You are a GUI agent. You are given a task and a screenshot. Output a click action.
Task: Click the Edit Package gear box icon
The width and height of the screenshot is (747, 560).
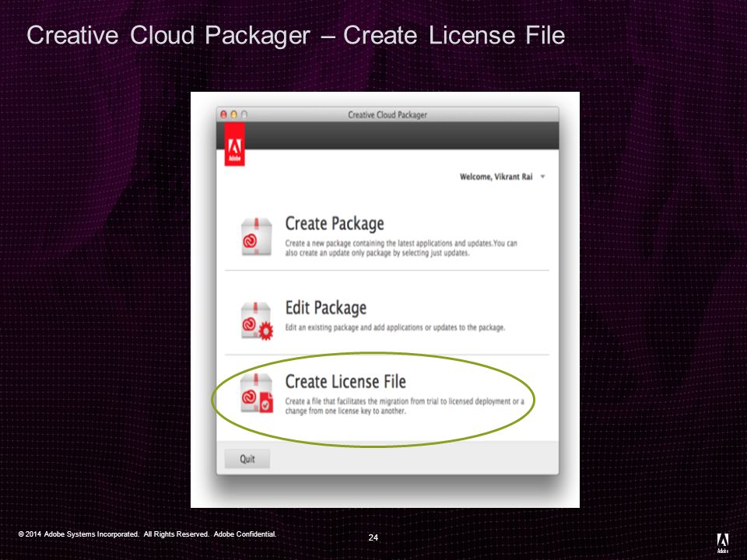click(x=257, y=321)
